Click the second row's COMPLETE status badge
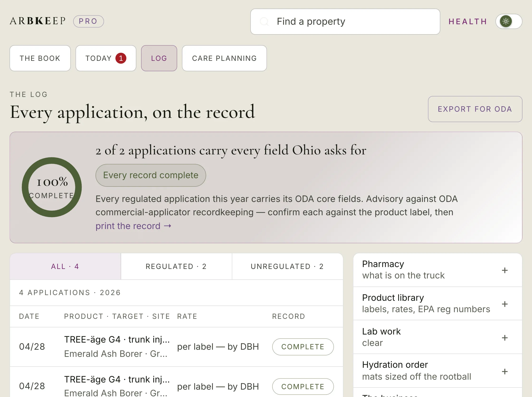This screenshot has width=532, height=397. coord(303,386)
